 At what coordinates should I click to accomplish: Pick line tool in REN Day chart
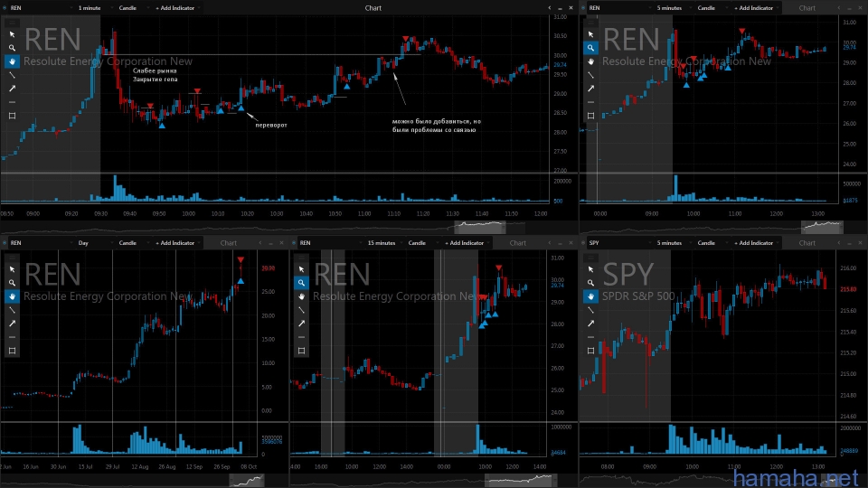tap(12, 310)
